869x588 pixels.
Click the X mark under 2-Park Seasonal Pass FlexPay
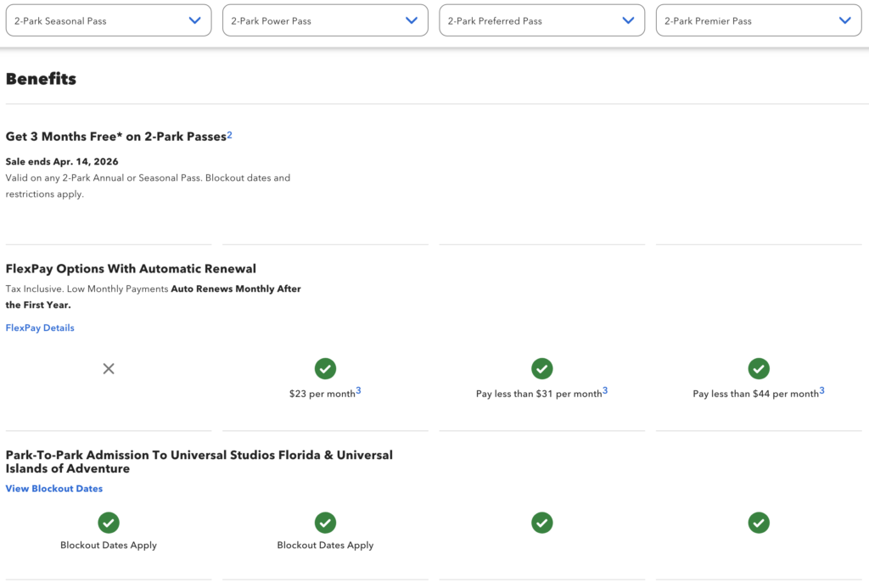108,368
